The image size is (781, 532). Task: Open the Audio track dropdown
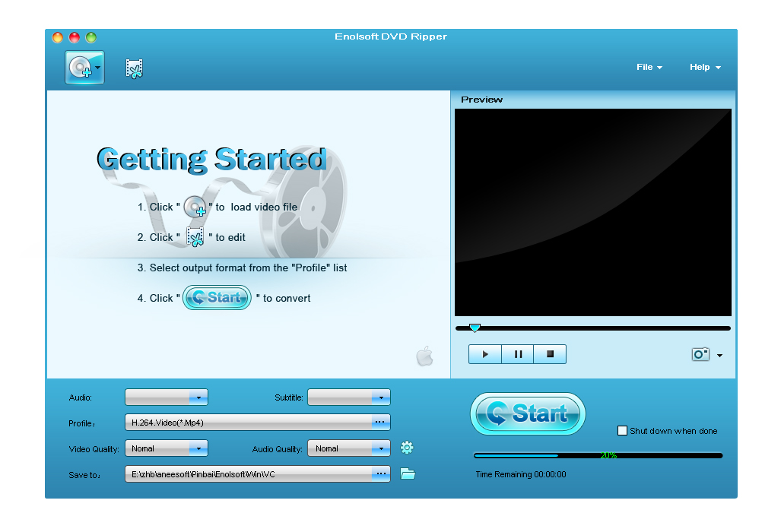[x=167, y=397]
